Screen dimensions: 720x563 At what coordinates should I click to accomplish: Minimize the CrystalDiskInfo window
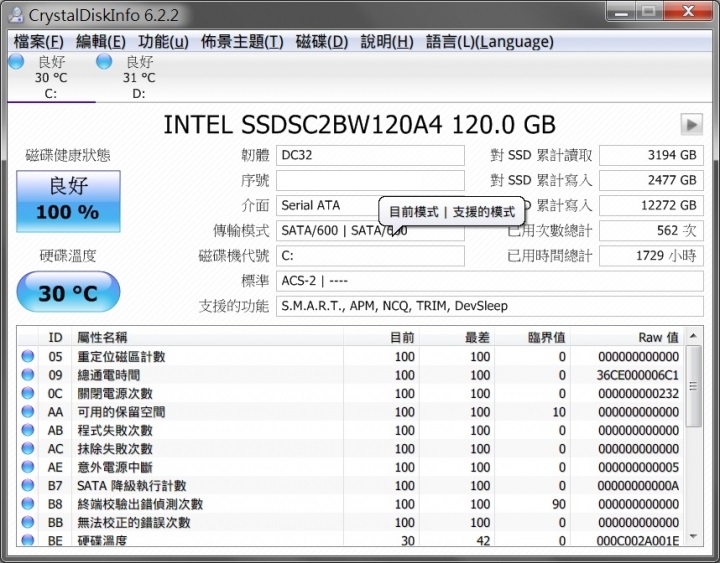tap(621, 11)
